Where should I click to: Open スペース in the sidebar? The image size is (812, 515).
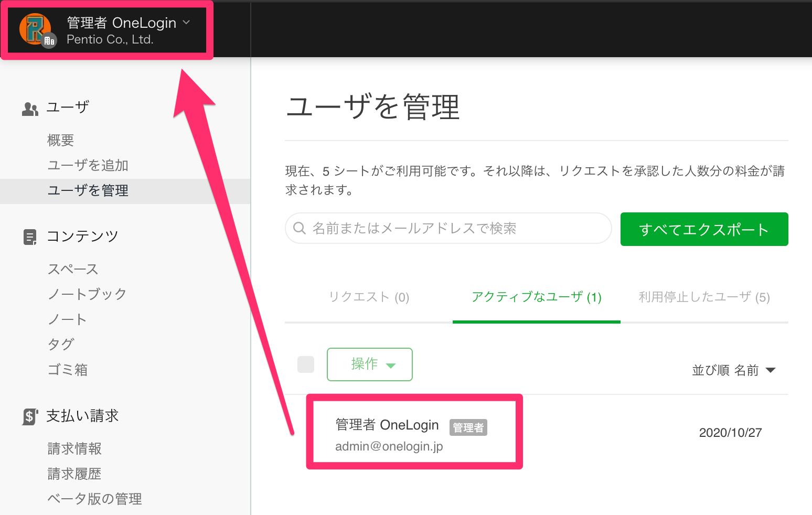[73, 269]
